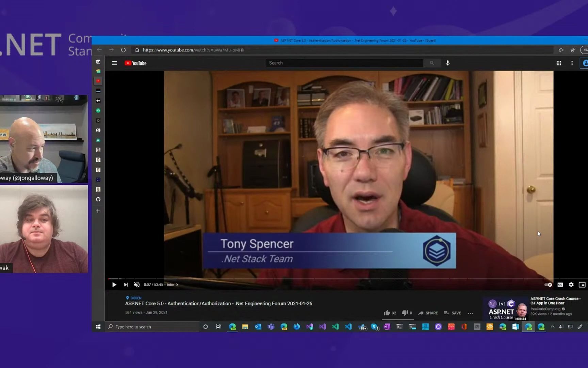The width and height of the screenshot is (588, 368).
Task: Like the video with the thumbs up
Action: click(x=387, y=312)
